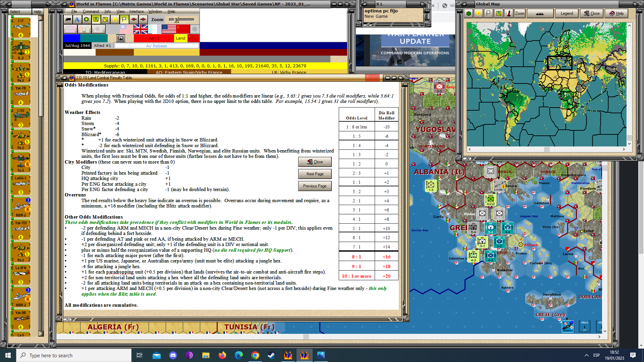Image resolution: width=644 pixels, height=362 pixels.
Task: Click the green hexagon icon in the main toolbar
Action: [x=87, y=19]
